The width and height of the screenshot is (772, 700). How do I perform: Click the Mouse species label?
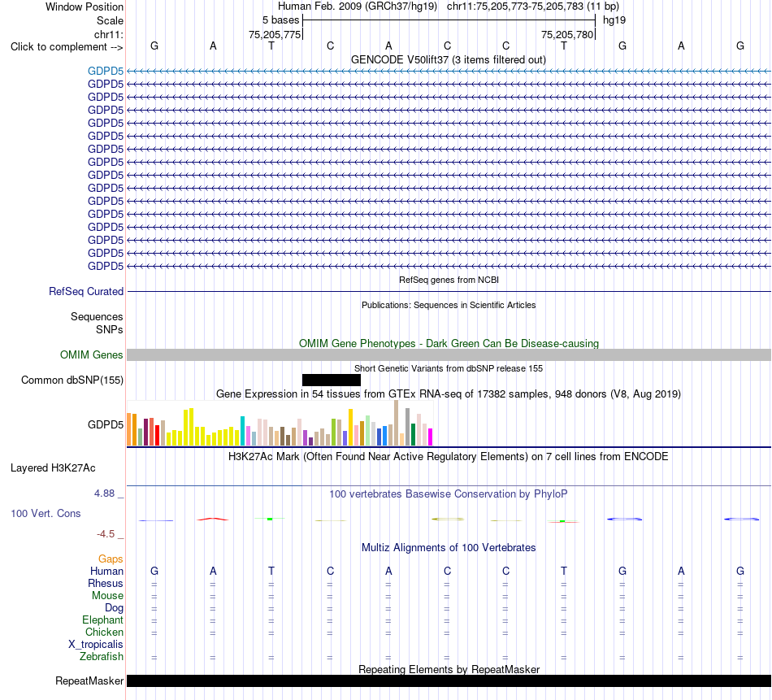(107, 596)
